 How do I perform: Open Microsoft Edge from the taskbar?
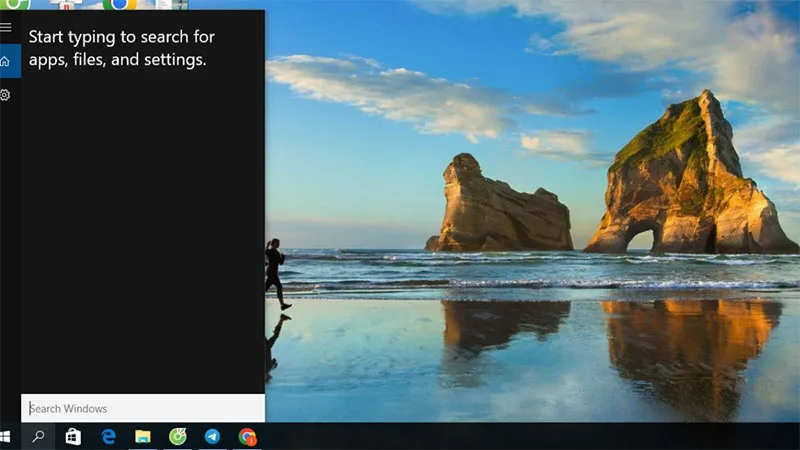point(108,436)
